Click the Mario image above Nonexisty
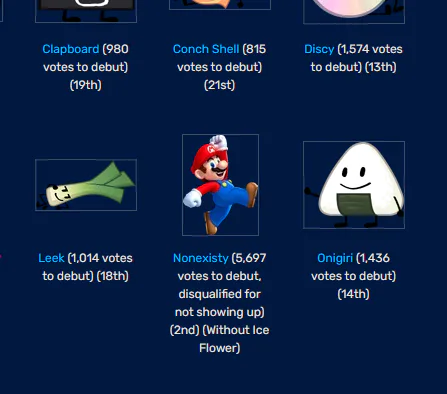The height and width of the screenshot is (394, 447). coord(220,185)
